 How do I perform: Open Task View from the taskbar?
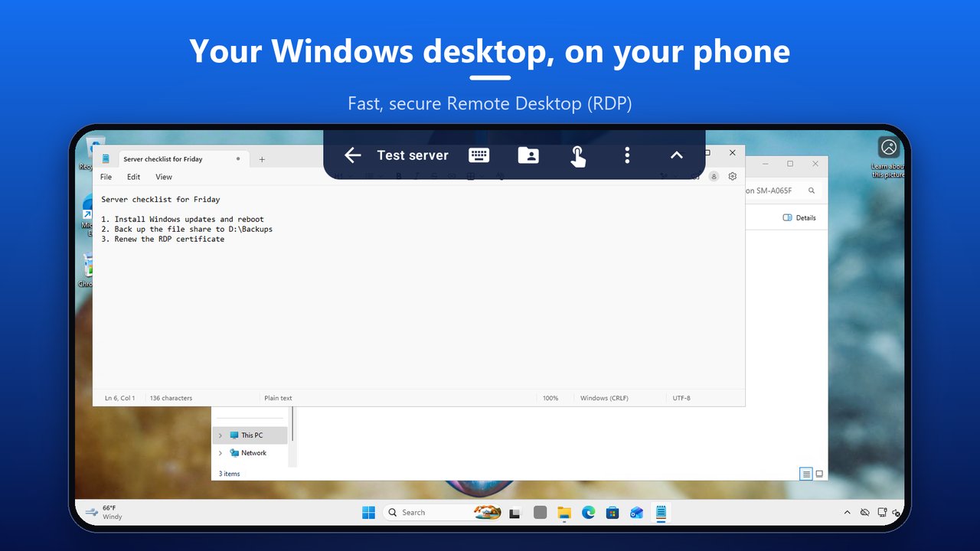(x=515, y=513)
